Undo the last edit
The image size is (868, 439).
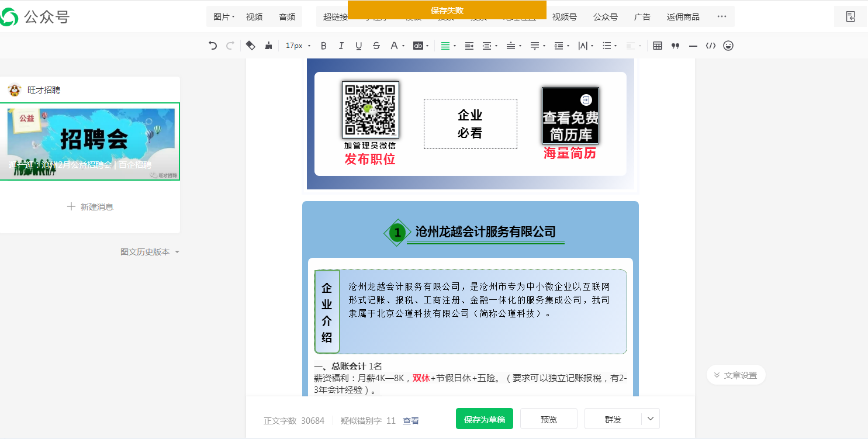(213, 46)
